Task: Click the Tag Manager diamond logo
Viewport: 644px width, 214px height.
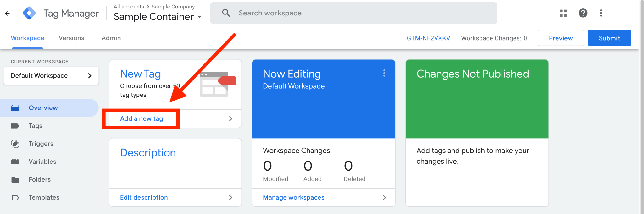Action: point(29,13)
